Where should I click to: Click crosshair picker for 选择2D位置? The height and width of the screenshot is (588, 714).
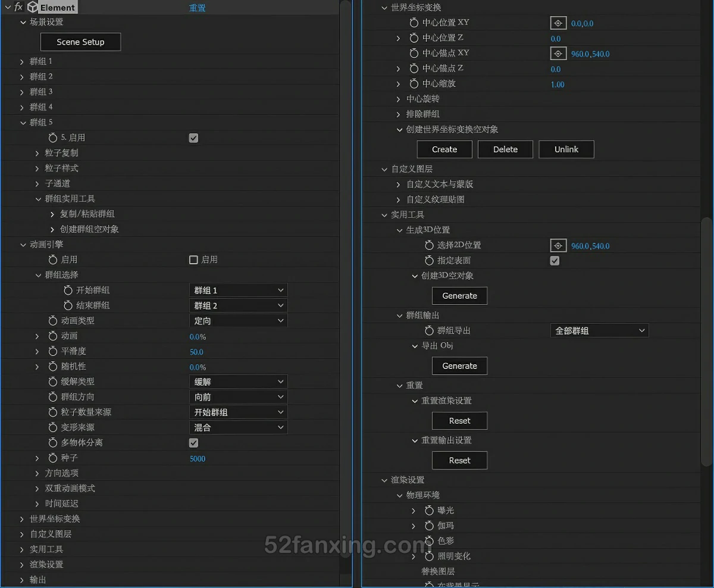[x=558, y=246]
